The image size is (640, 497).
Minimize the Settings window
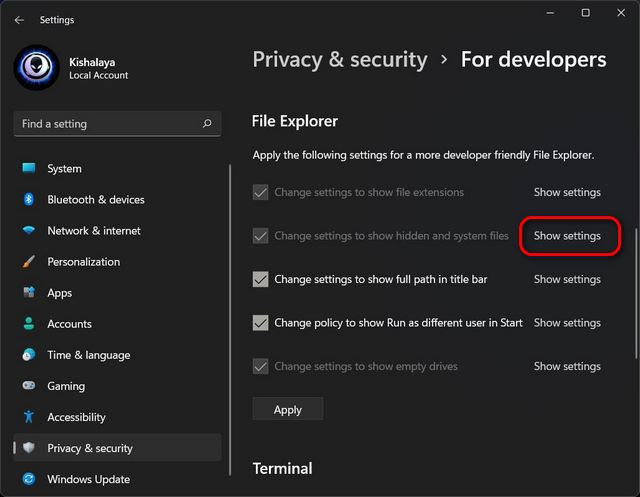550,13
